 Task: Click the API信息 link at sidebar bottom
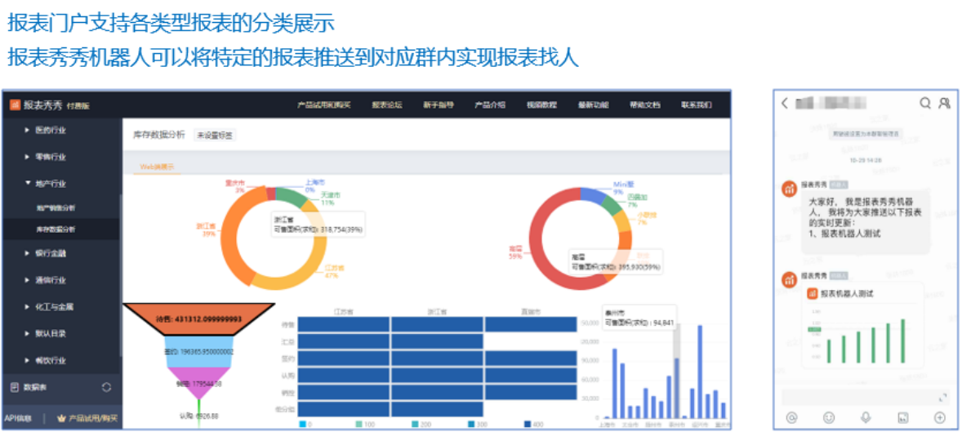pos(18,418)
